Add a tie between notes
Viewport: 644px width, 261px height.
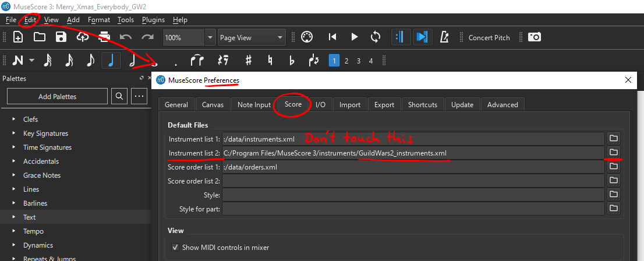click(197, 61)
